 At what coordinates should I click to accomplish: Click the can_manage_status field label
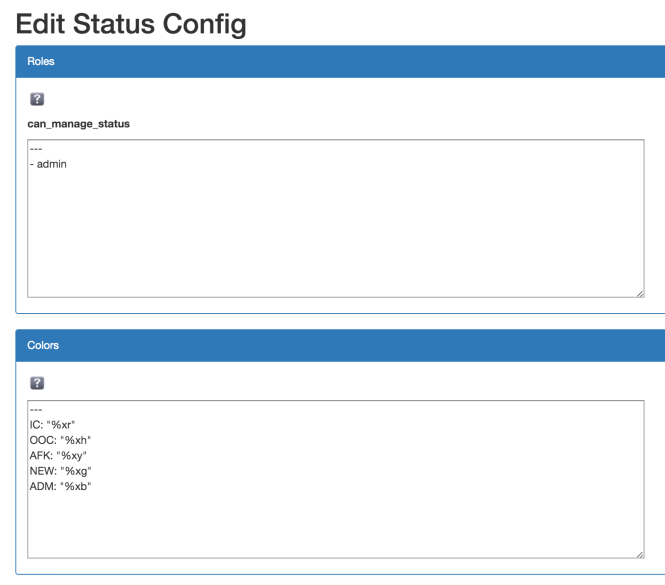(x=78, y=124)
